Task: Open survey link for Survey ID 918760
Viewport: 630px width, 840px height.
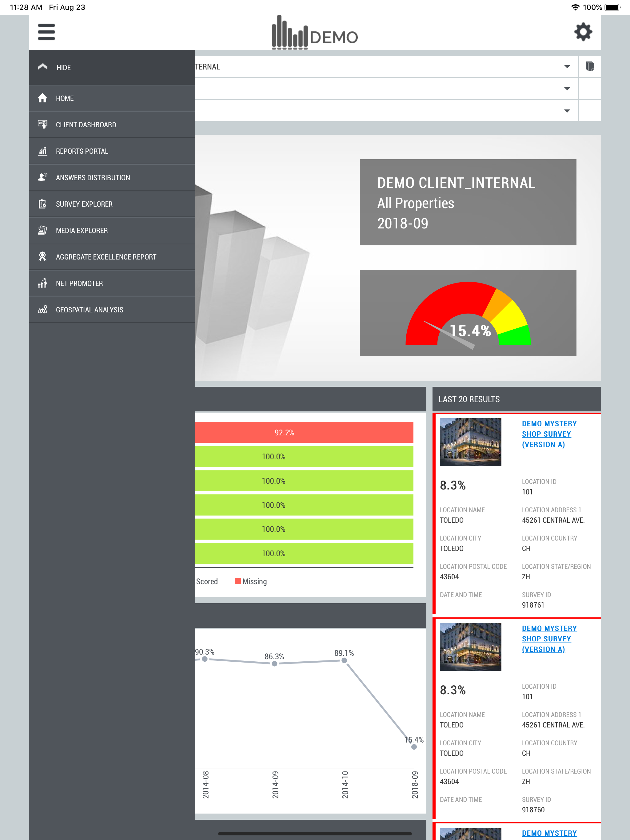Action: pos(549,639)
